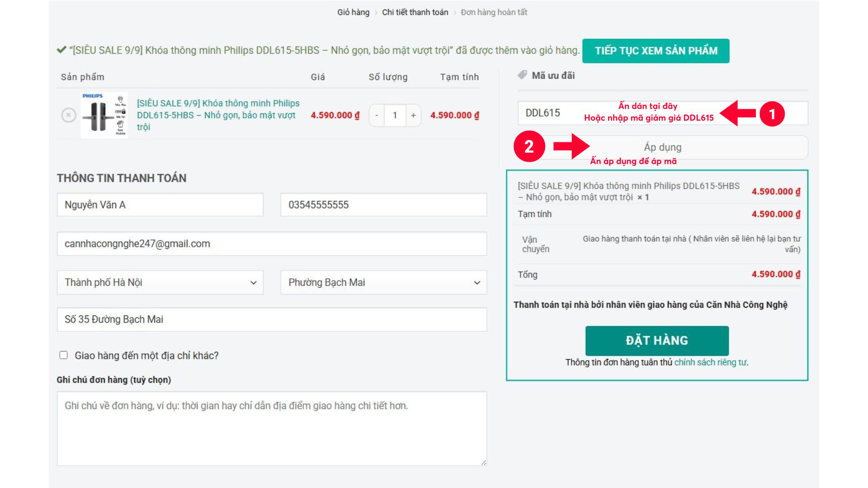
Task: Click the Giá column header
Action: click(x=318, y=77)
